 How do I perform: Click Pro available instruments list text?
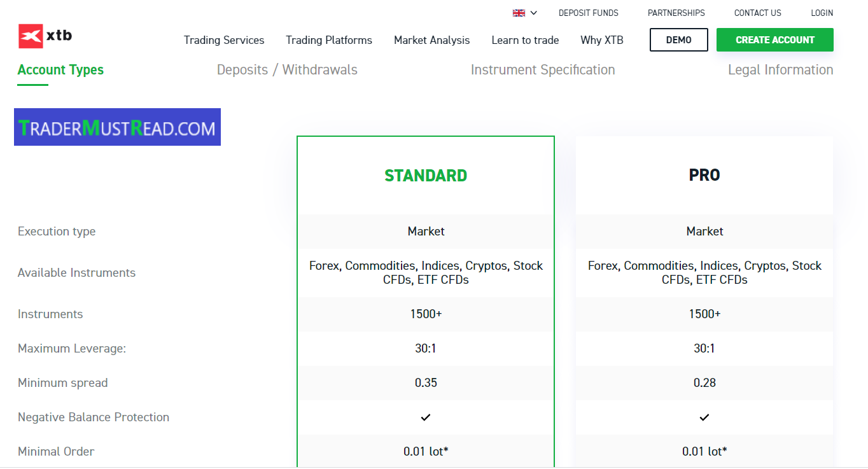point(704,273)
